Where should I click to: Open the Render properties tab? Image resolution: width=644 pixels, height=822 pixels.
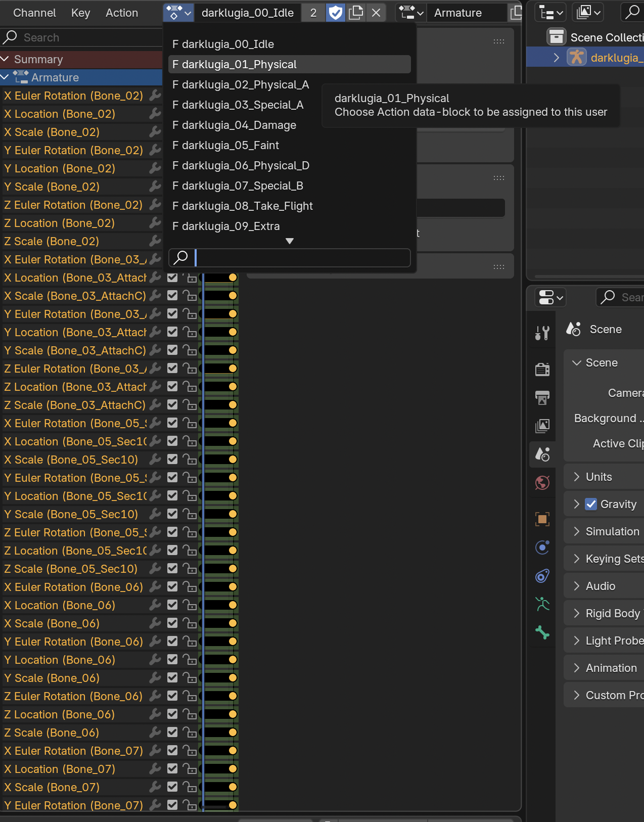[x=542, y=370]
